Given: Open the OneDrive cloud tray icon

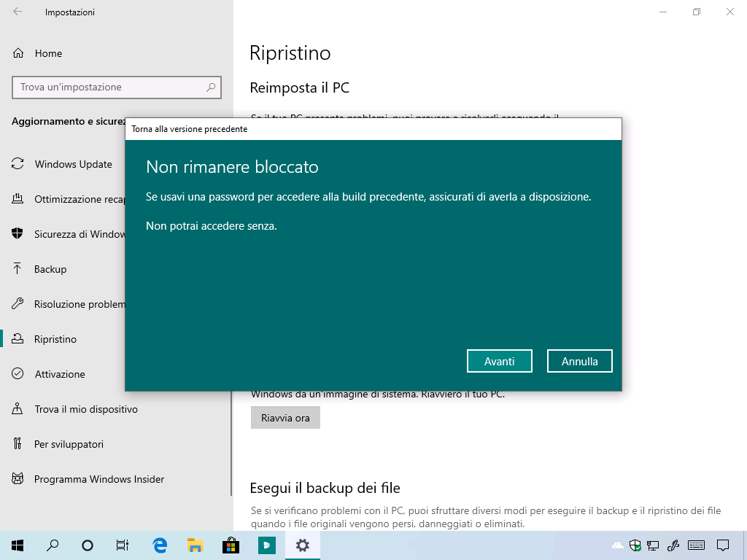Looking at the screenshot, I should [x=617, y=545].
